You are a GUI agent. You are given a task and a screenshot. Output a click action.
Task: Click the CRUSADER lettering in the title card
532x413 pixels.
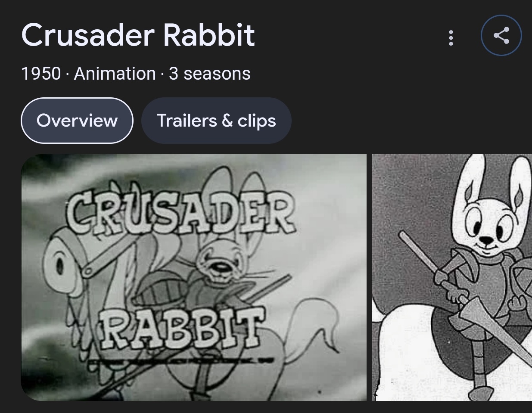[x=180, y=214]
